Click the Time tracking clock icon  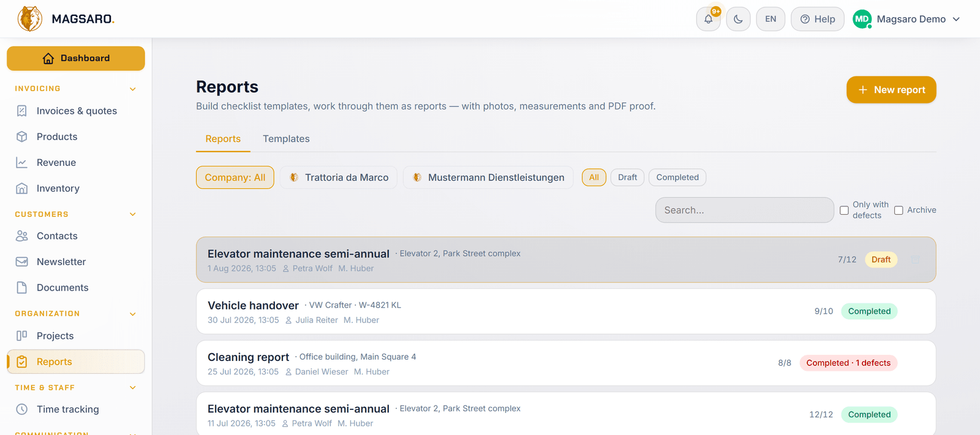tap(22, 409)
